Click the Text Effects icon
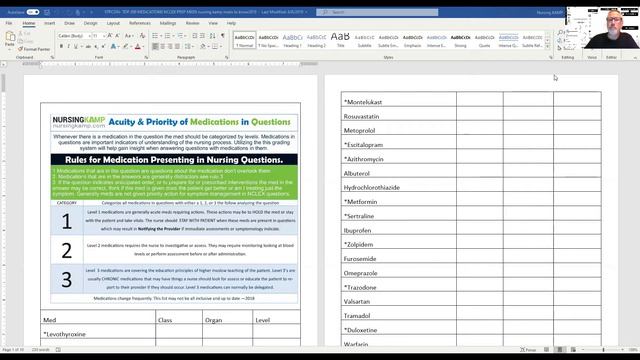The image size is (640, 360). click(113, 47)
